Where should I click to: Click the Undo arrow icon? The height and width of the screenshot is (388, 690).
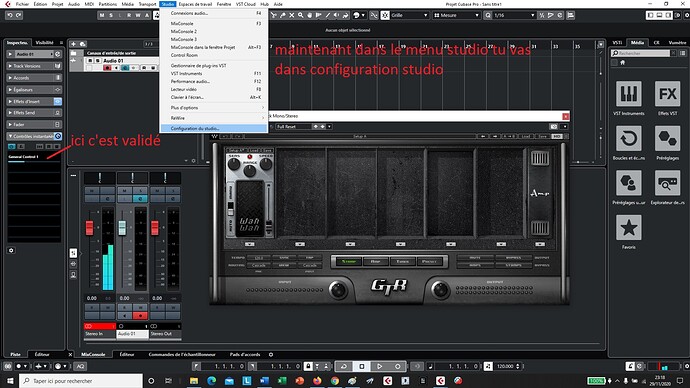click(10, 15)
